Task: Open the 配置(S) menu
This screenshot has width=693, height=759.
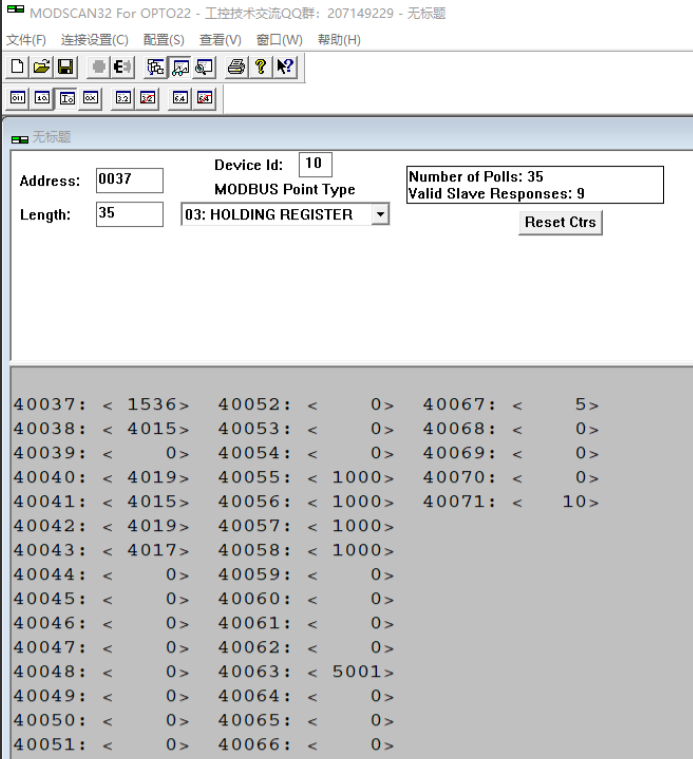Action: point(164,40)
